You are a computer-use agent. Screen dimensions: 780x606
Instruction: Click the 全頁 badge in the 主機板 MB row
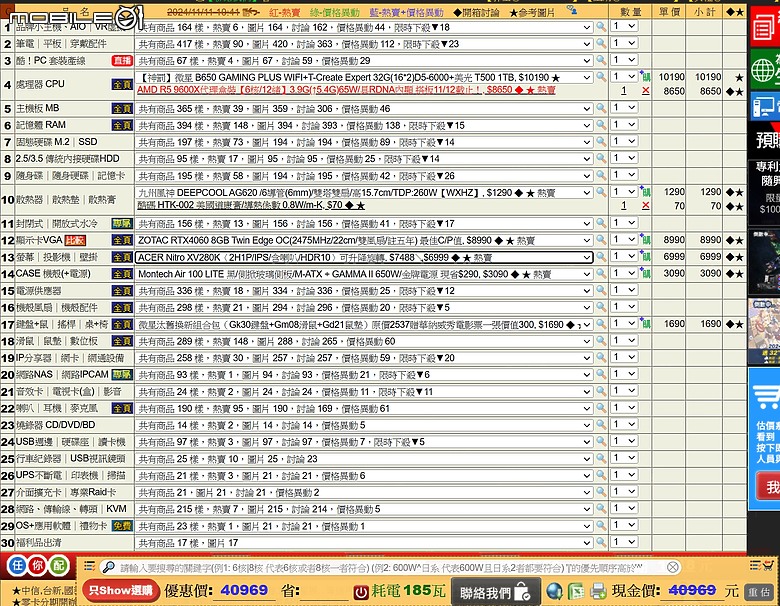point(122,108)
